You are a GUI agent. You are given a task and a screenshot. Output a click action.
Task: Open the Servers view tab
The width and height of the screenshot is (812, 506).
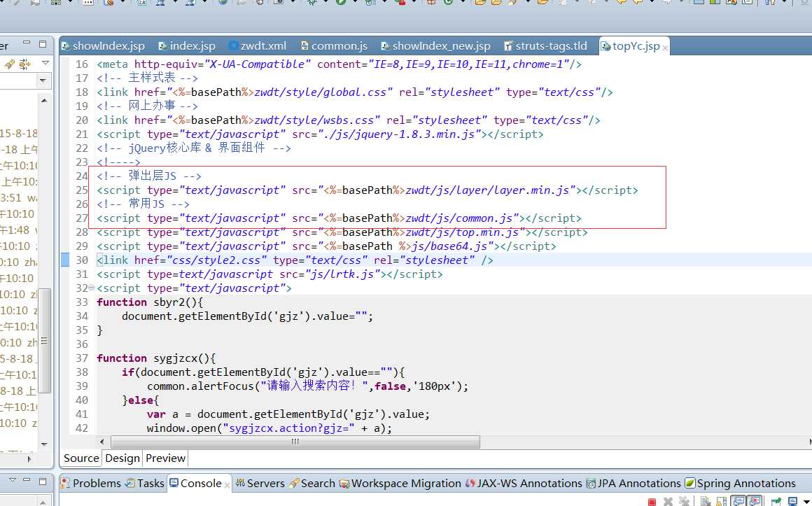(x=260, y=483)
